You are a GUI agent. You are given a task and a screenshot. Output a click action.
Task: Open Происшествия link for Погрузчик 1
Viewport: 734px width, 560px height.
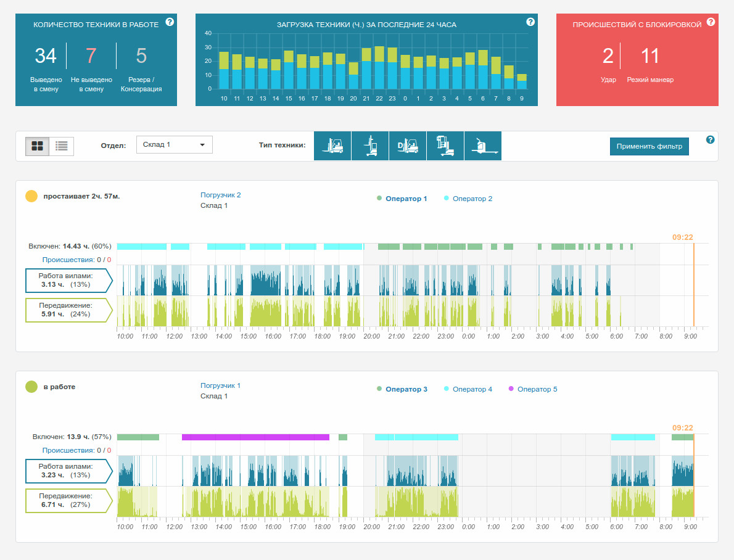point(68,450)
